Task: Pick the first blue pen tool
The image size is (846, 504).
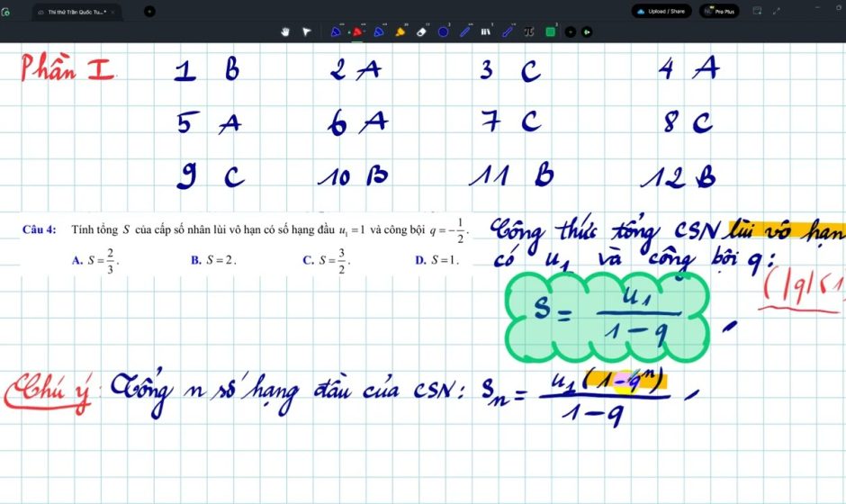Action: [336, 31]
